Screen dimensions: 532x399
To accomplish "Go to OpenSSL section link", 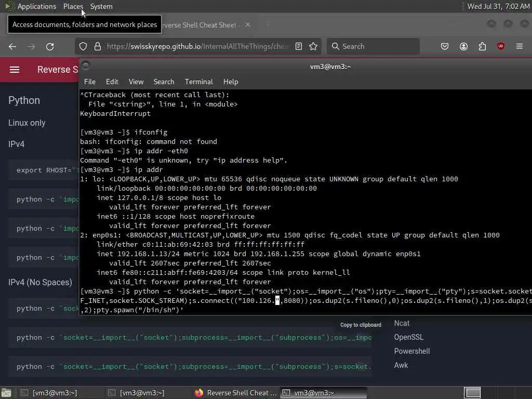I will [409, 337].
